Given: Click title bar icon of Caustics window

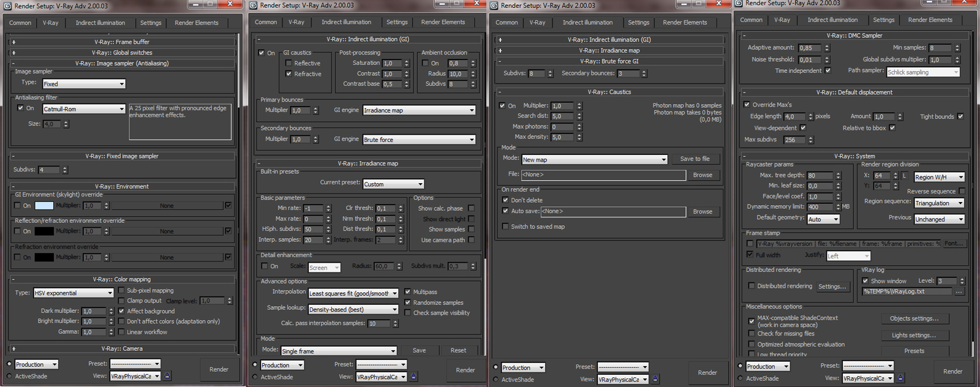Looking at the screenshot, I should point(495,5).
